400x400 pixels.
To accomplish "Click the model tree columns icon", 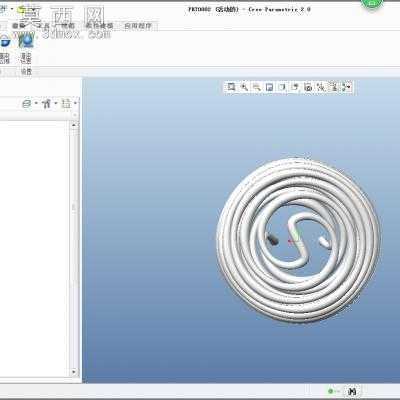I will coord(67,104).
